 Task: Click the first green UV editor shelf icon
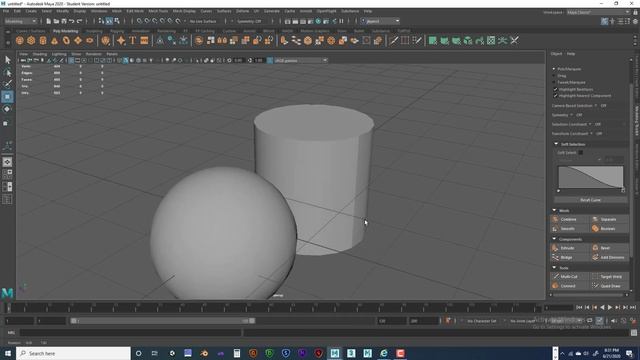pos(432,40)
